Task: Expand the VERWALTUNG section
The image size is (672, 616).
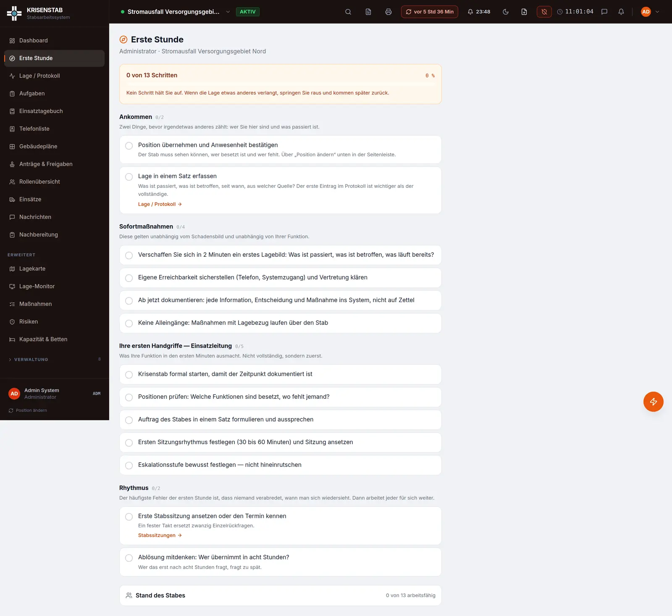Action: [x=54, y=360]
